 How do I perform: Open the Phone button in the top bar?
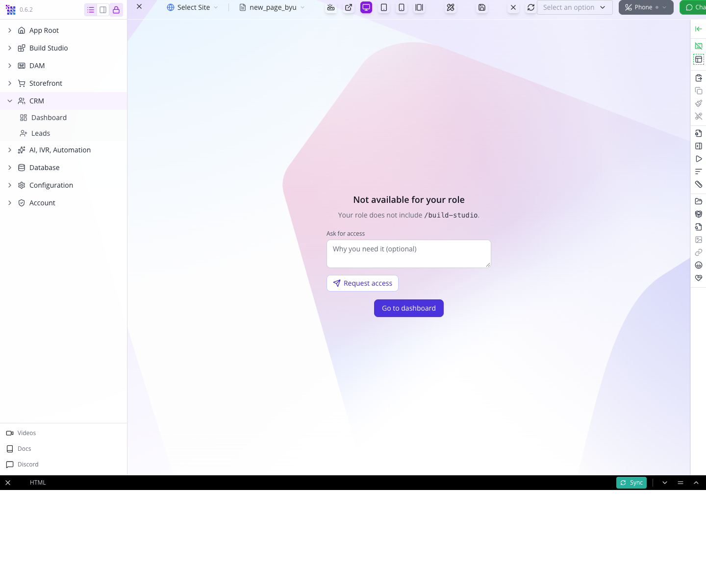[646, 7]
